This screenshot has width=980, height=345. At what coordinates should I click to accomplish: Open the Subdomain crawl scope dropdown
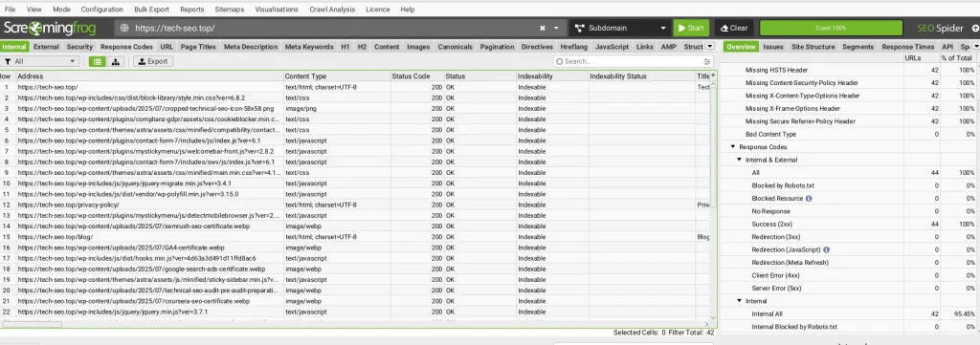619,28
